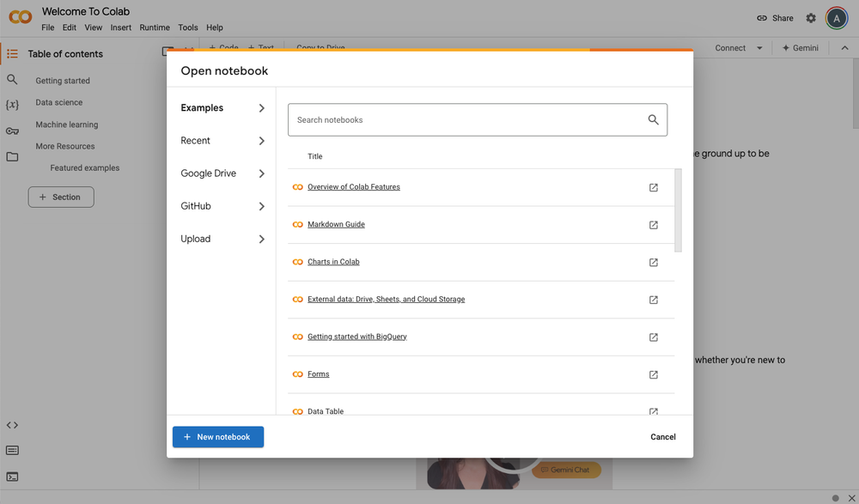Open the Find and replace search icon in left sidebar
The image size is (859, 504).
(12, 80)
